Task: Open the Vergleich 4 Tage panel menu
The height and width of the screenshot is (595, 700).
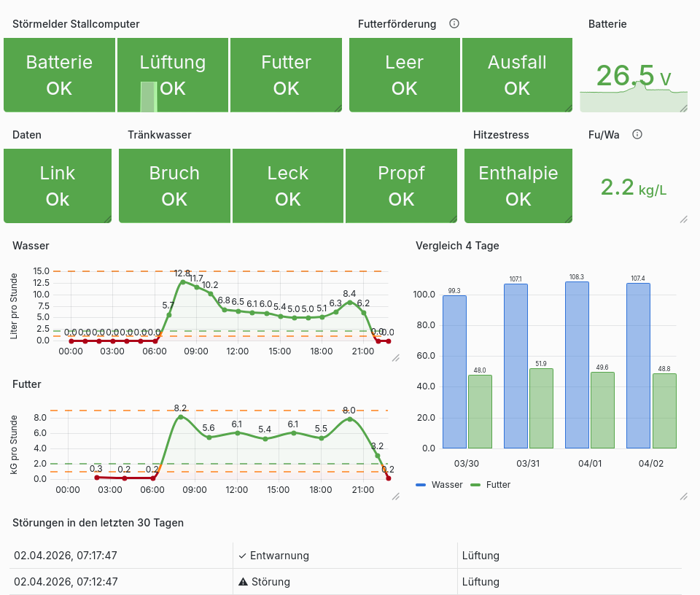Action: coord(457,246)
